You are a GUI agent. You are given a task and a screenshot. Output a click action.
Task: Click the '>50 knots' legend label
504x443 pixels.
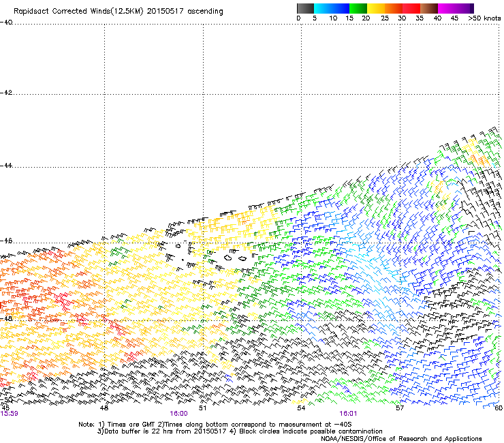tap(484, 18)
